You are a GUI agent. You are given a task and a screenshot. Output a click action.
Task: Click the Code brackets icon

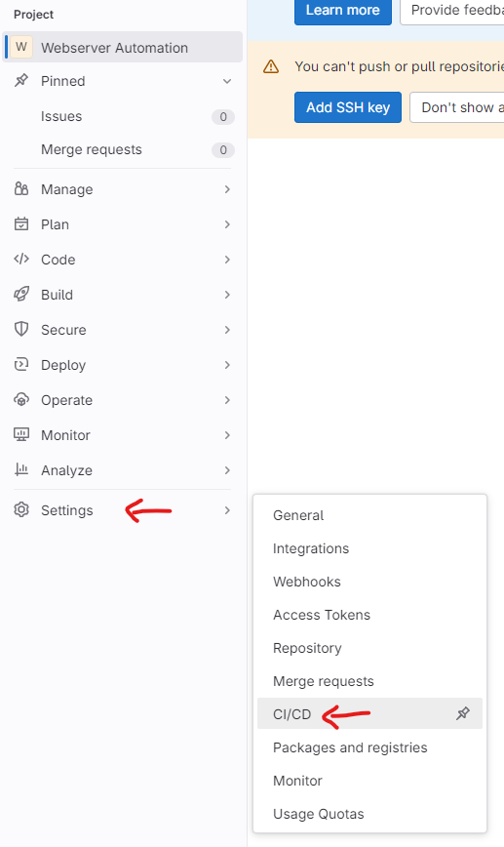pyautogui.click(x=21, y=260)
